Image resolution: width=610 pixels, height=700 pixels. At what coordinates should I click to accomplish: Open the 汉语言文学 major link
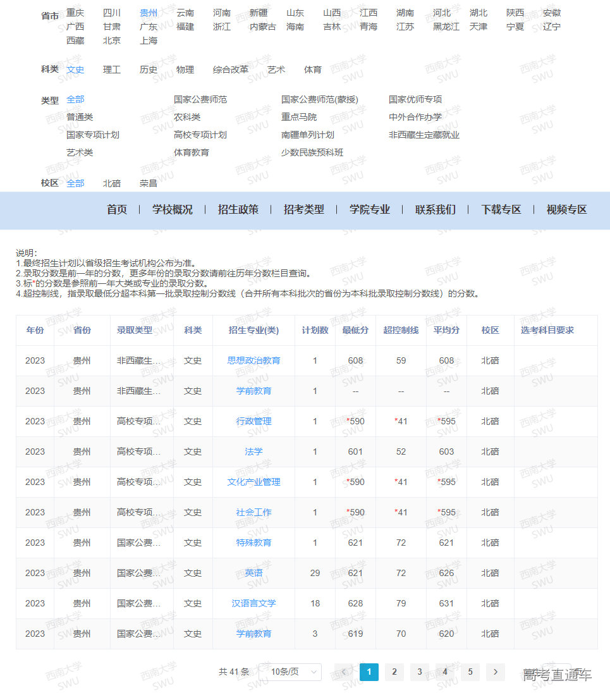click(254, 603)
